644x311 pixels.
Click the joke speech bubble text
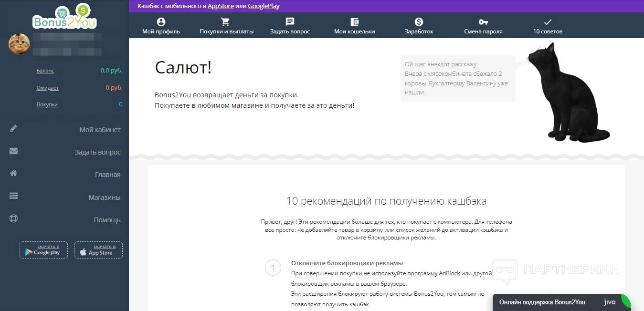click(456, 78)
